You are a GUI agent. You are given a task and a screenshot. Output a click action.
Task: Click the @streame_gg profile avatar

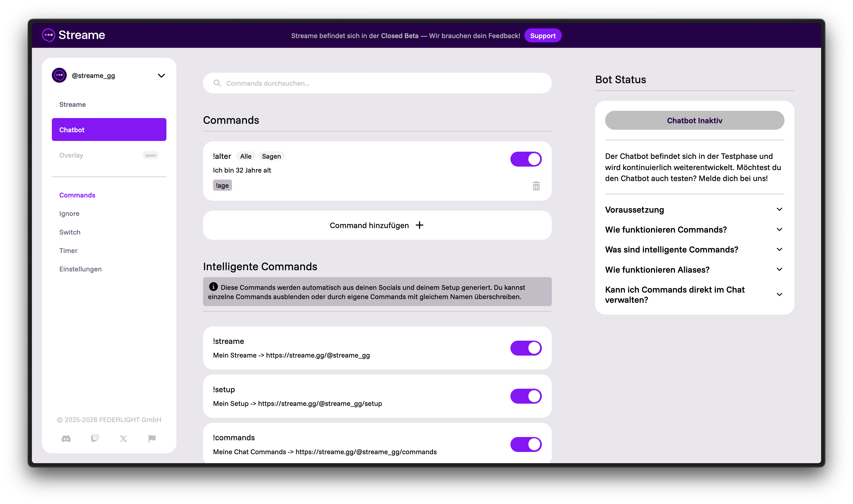coord(59,75)
